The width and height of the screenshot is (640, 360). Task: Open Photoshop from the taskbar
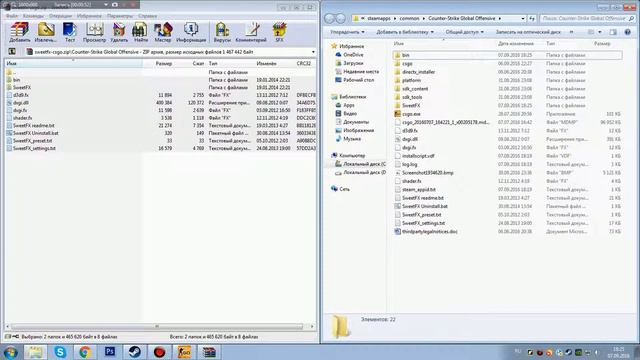[x=110, y=352]
